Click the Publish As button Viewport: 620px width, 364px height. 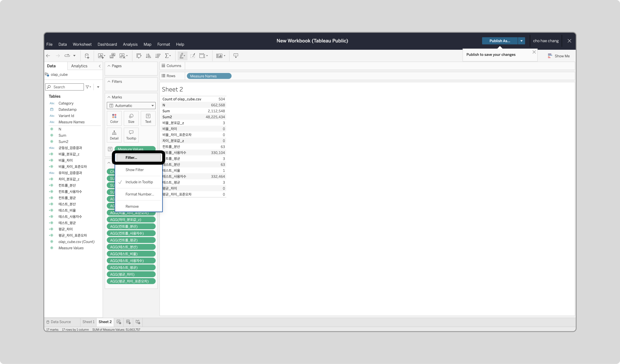pyautogui.click(x=500, y=41)
